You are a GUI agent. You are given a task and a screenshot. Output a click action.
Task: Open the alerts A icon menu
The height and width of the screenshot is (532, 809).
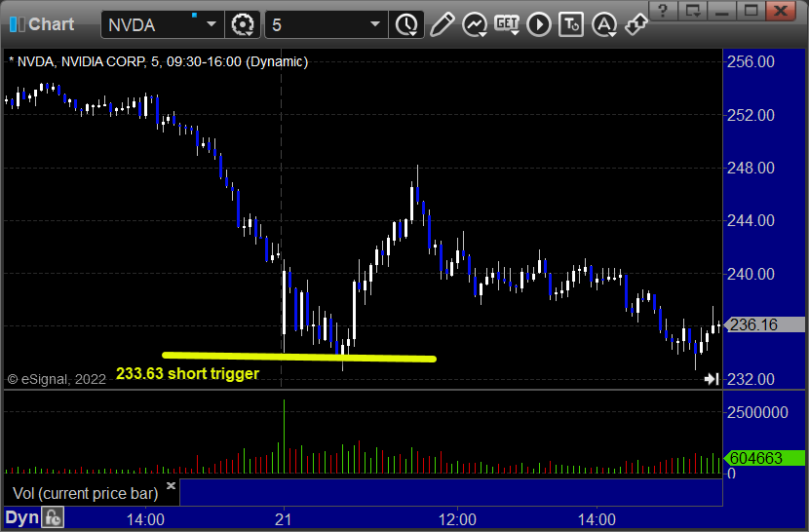coord(604,24)
